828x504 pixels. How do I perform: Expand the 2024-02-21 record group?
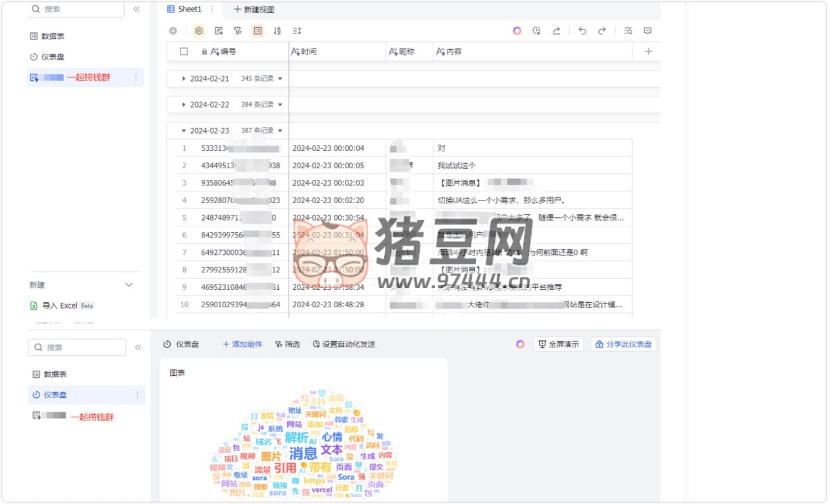coord(184,78)
